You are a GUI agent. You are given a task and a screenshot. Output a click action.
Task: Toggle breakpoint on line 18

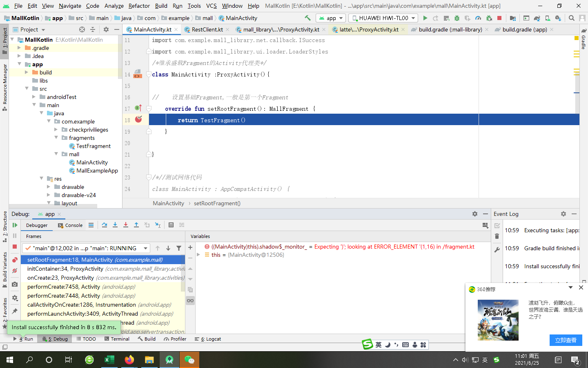[139, 119]
